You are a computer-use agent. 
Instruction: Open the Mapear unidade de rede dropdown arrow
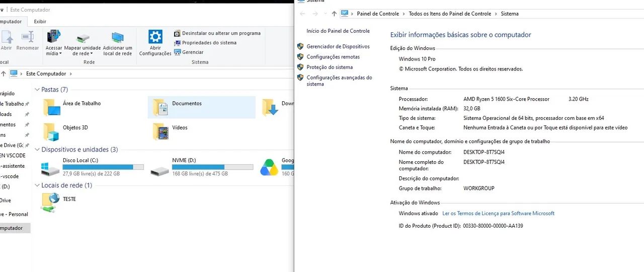[91, 53]
